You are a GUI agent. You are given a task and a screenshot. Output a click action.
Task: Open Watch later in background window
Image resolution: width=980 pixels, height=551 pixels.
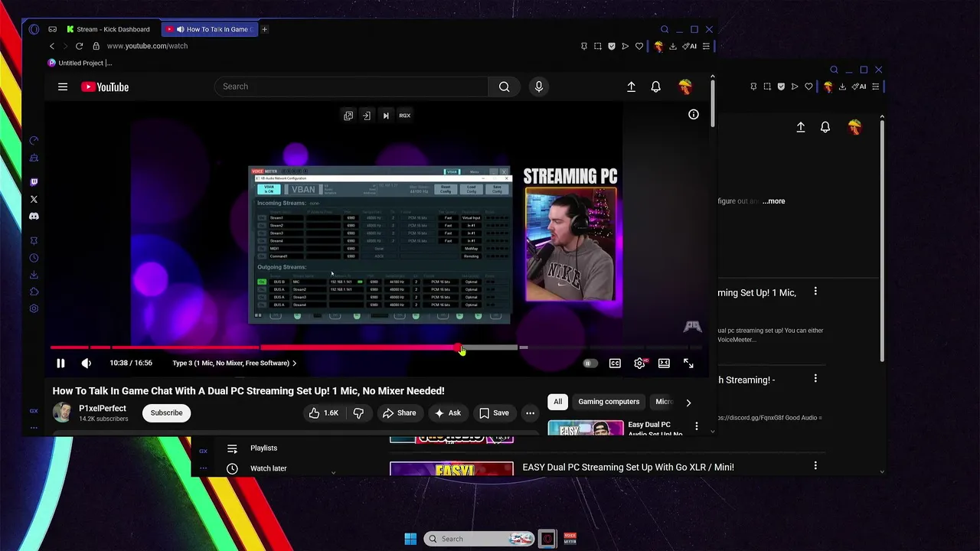(268, 468)
